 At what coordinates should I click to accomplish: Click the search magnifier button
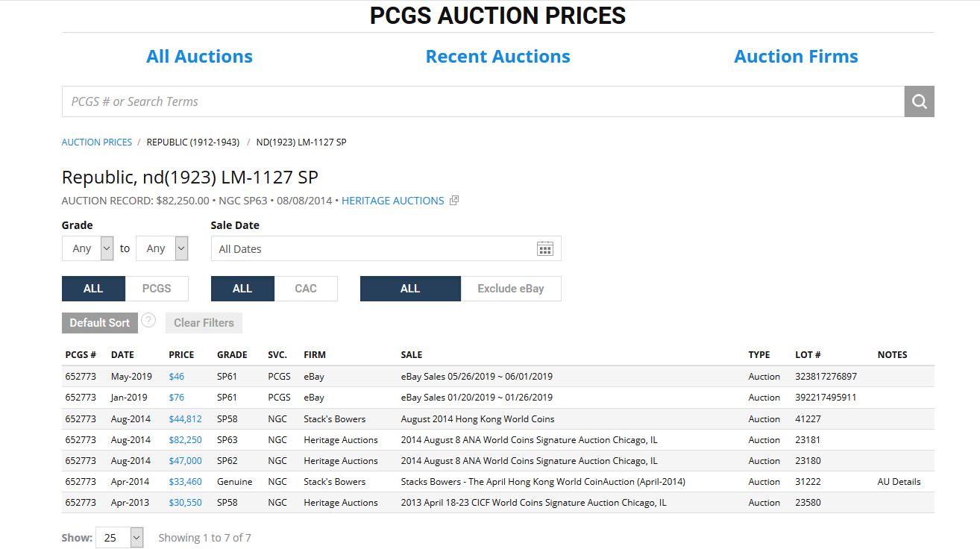919,101
